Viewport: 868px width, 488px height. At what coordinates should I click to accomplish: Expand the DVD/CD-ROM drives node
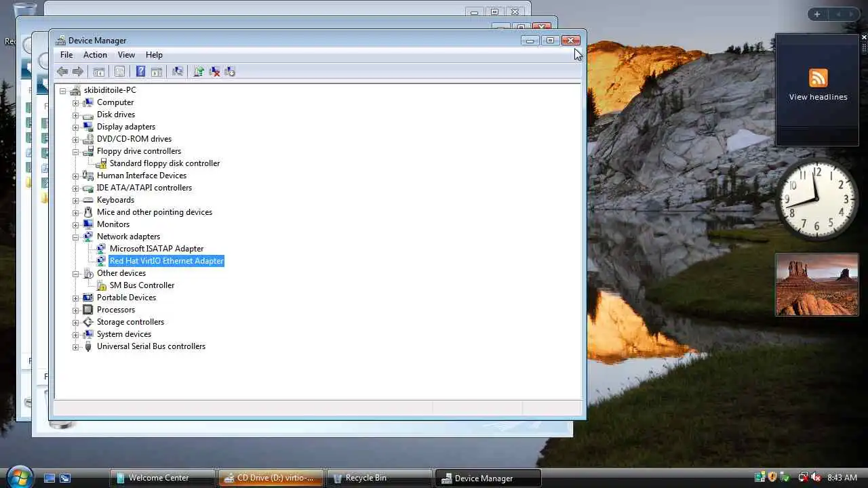click(76, 140)
